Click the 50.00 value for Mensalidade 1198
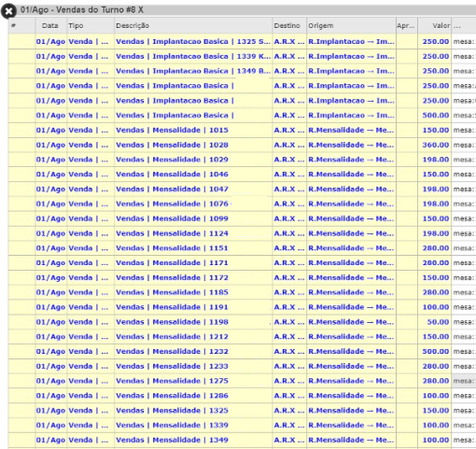Screen dimensions: 476x449 coord(438,322)
